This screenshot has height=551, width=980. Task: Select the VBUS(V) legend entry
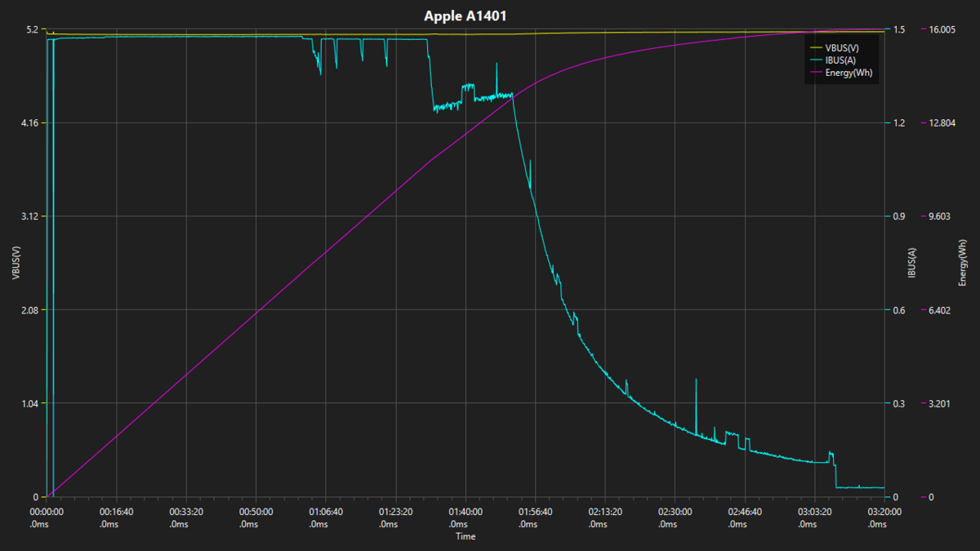(x=834, y=47)
